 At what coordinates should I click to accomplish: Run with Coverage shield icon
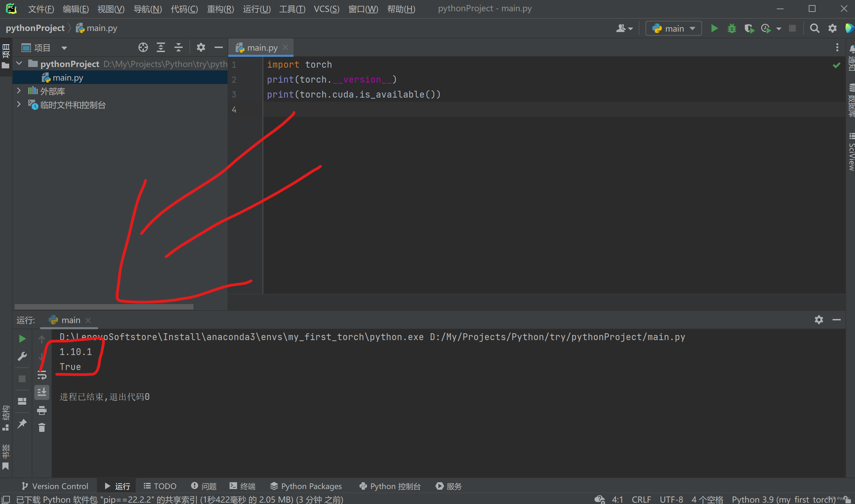point(749,28)
